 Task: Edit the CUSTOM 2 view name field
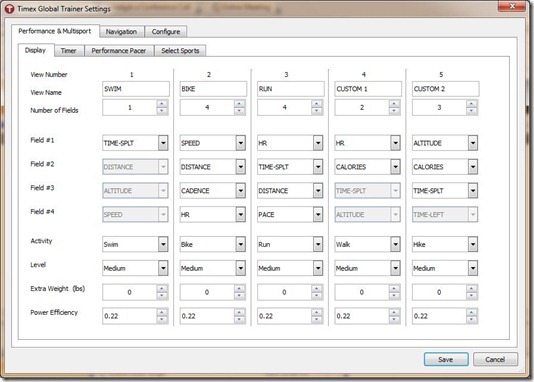point(445,89)
